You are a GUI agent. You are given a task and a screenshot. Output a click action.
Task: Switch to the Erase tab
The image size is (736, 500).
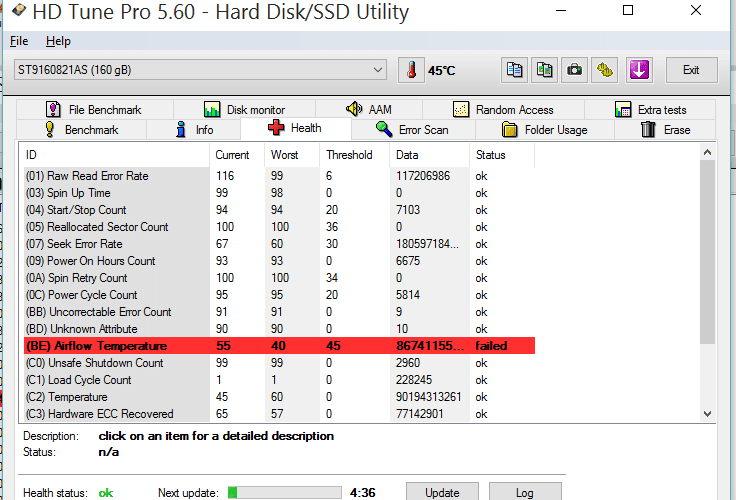pyautogui.click(x=666, y=130)
